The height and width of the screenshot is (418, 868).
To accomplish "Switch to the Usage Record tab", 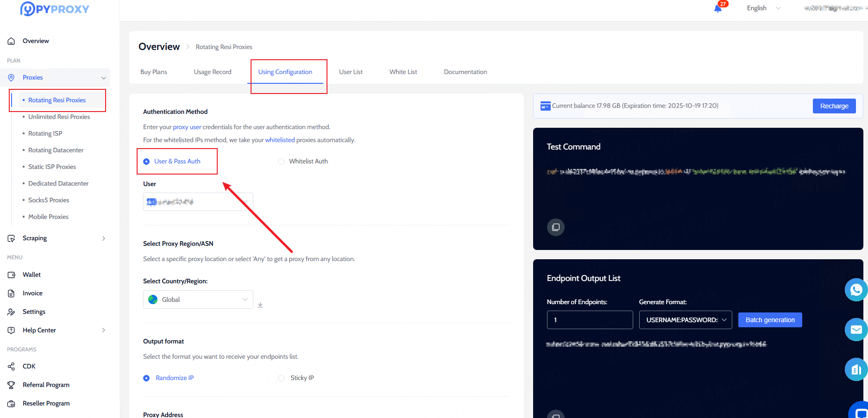I will [x=213, y=72].
